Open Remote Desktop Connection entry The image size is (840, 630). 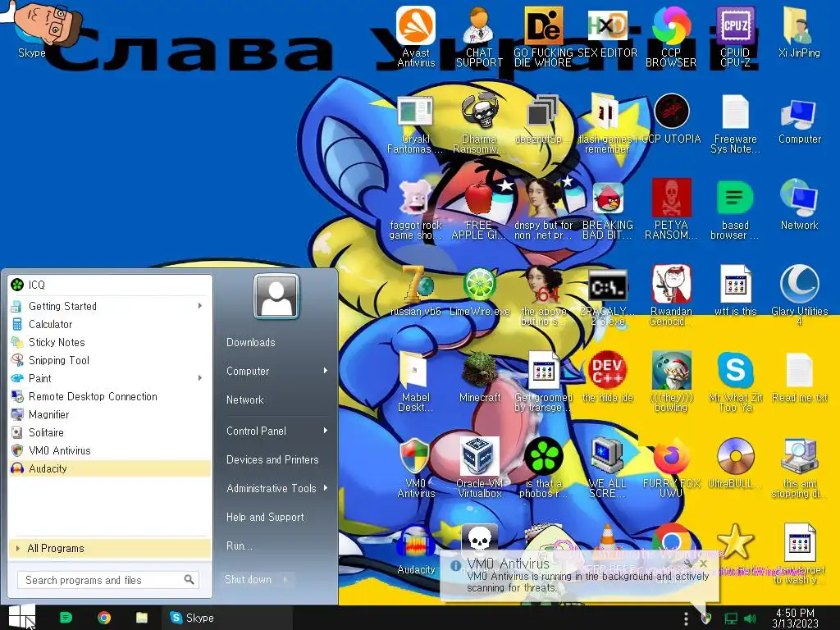[x=110, y=396]
